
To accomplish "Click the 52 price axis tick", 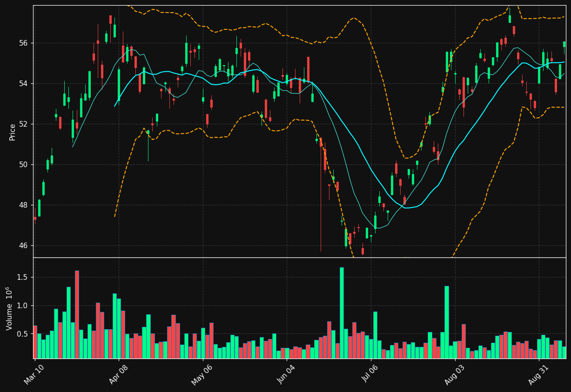I will tap(23, 124).
